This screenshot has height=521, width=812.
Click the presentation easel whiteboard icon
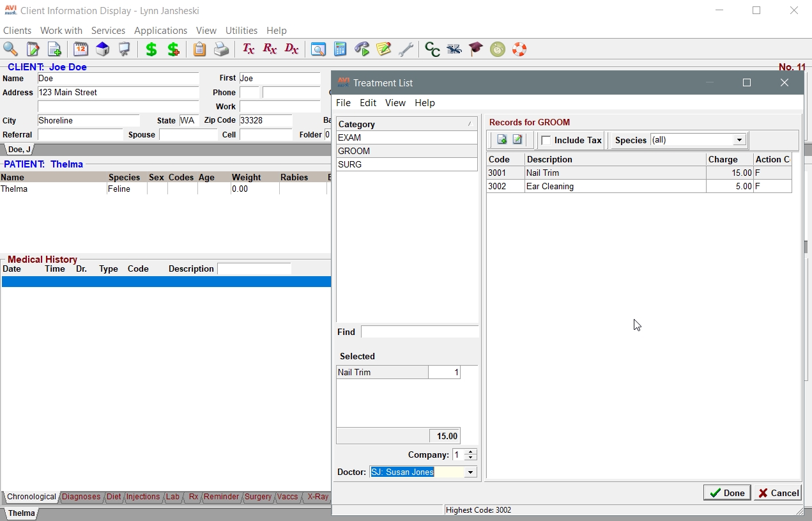pyautogui.click(x=125, y=49)
